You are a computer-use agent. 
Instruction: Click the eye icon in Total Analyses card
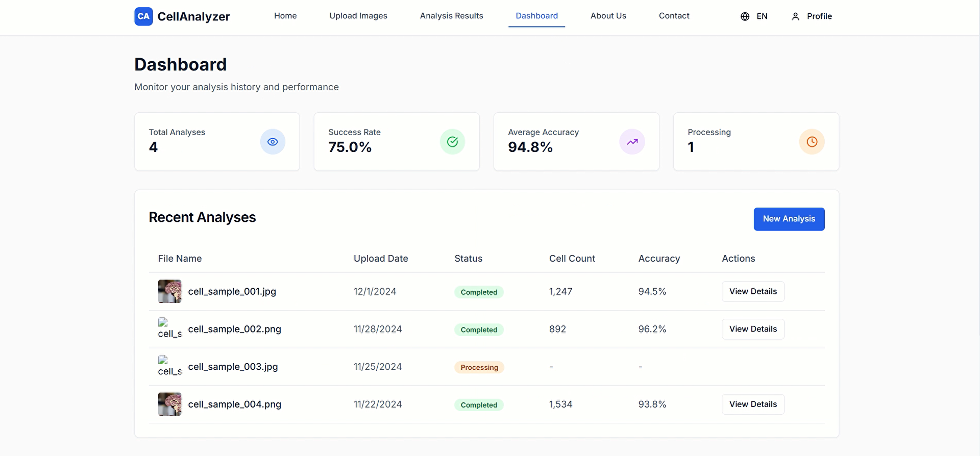[273, 142]
